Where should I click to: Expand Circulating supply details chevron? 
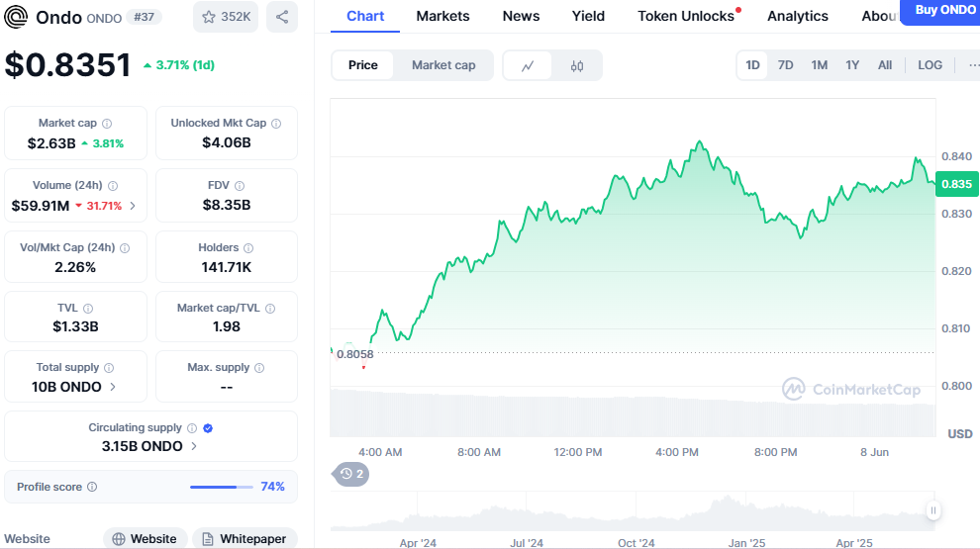(x=194, y=446)
